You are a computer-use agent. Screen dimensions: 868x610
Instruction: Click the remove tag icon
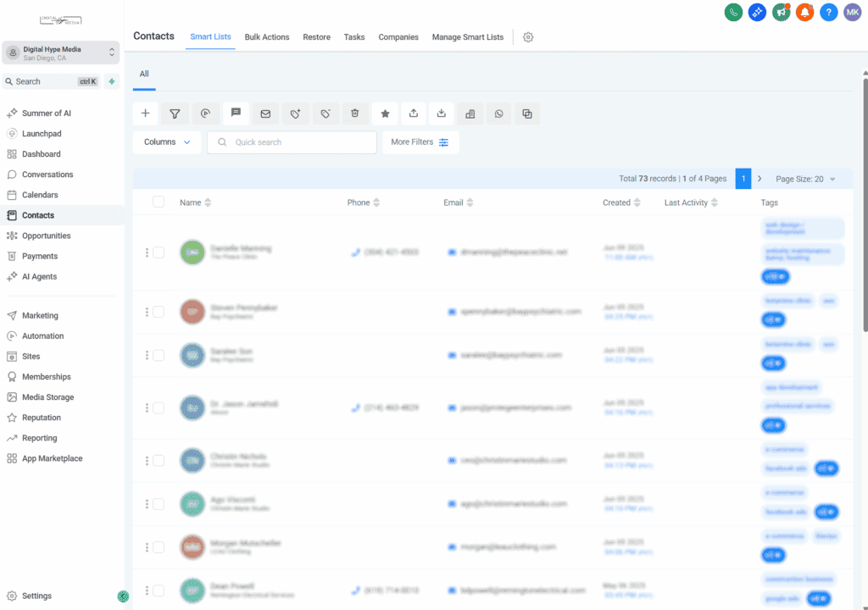point(325,114)
